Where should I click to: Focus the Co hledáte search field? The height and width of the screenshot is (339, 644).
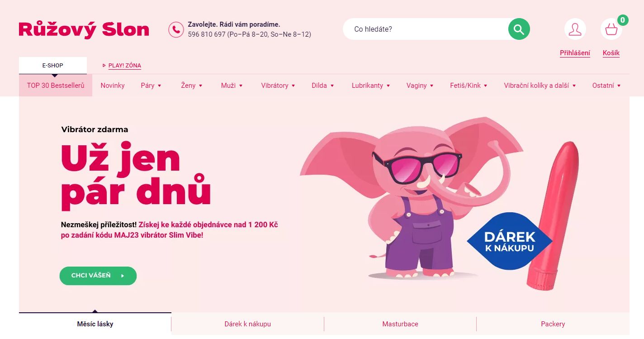coord(427,29)
